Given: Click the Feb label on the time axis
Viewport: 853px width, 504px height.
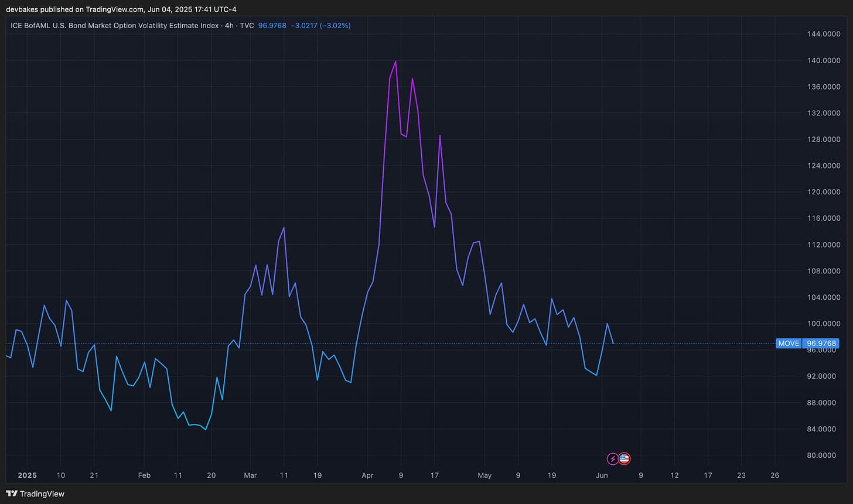Looking at the screenshot, I should click(x=144, y=475).
